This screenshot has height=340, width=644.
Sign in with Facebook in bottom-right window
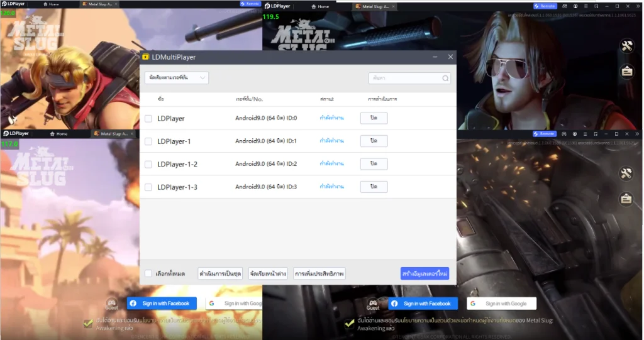[423, 304]
